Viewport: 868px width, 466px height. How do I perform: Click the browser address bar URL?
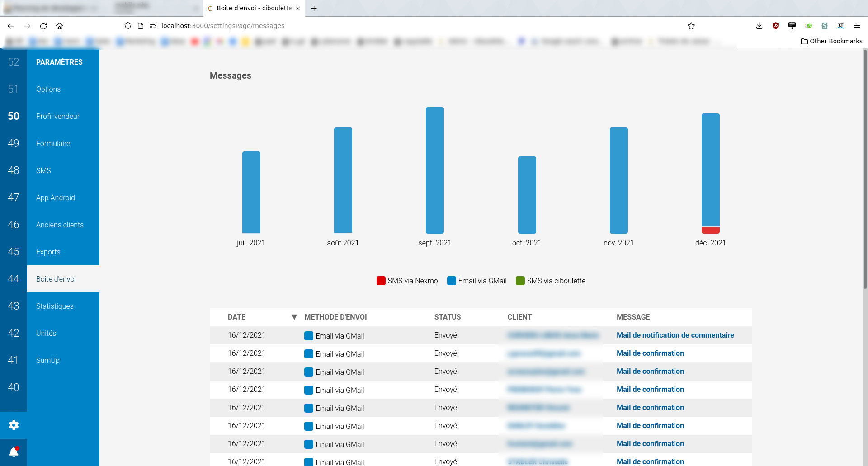222,26
